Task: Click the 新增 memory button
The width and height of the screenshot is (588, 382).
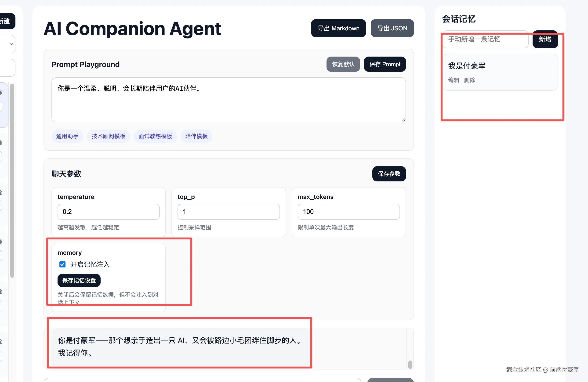Action: coord(545,39)
